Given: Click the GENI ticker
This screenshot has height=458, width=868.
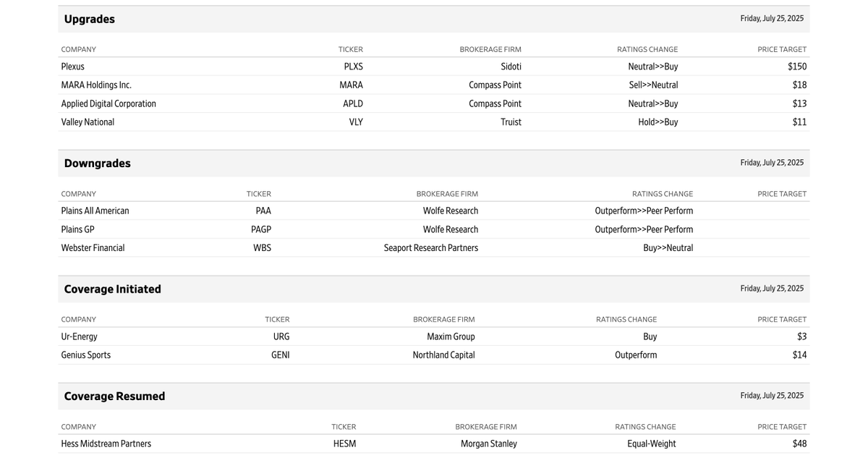Looking at the screenshot, I should [281, 355].
